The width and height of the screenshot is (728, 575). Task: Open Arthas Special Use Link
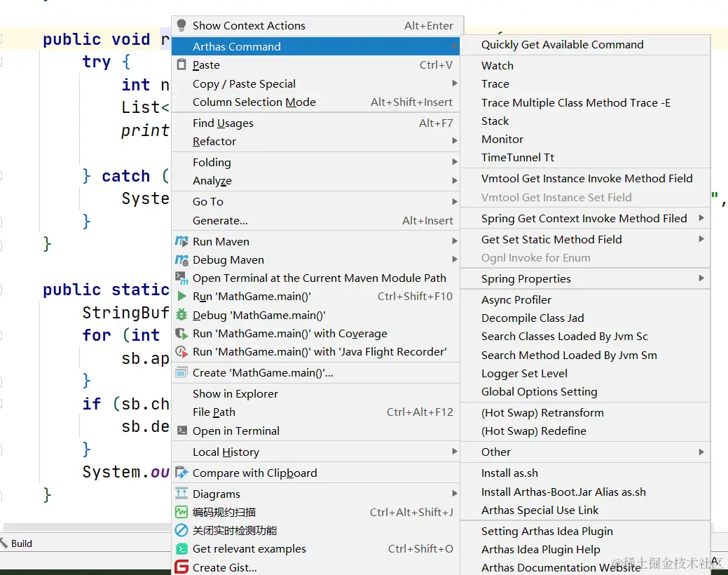[586, 510]
